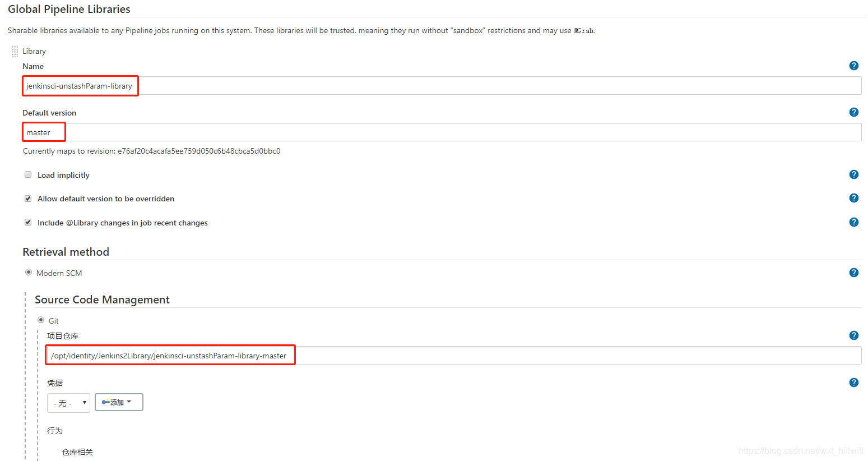Screen dimensions: 868x461
Task: Expand the 添加 add credentials dropdown
Action: 118,402
